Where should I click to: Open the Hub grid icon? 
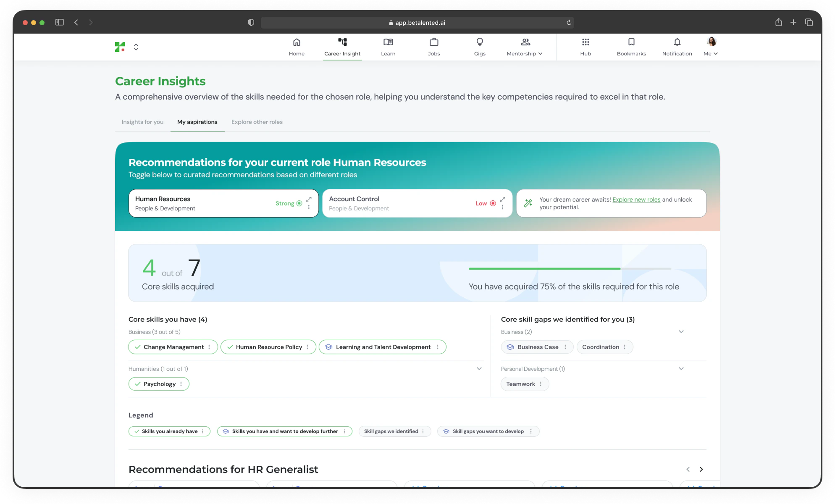586,42
